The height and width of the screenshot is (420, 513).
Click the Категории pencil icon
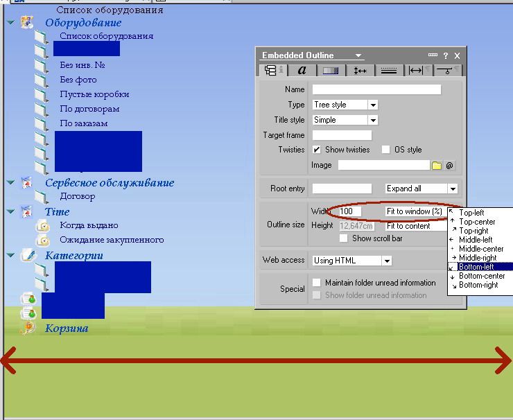point(28,255)
